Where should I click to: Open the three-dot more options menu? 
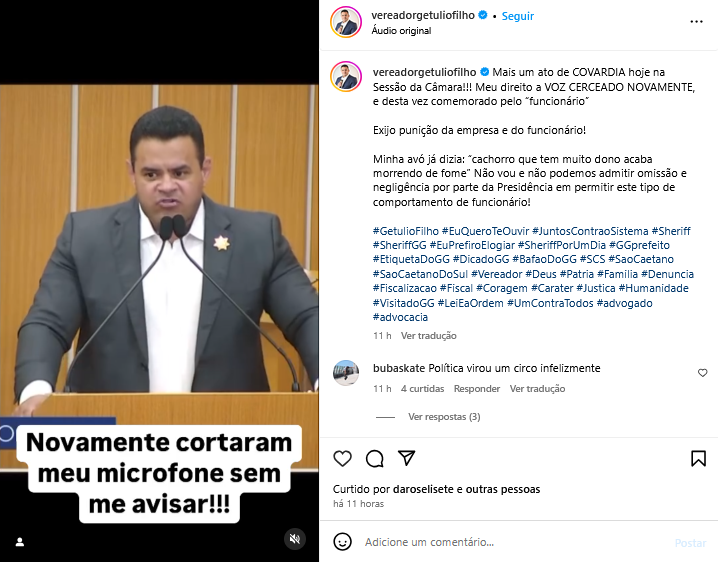(x=696, y=22)
